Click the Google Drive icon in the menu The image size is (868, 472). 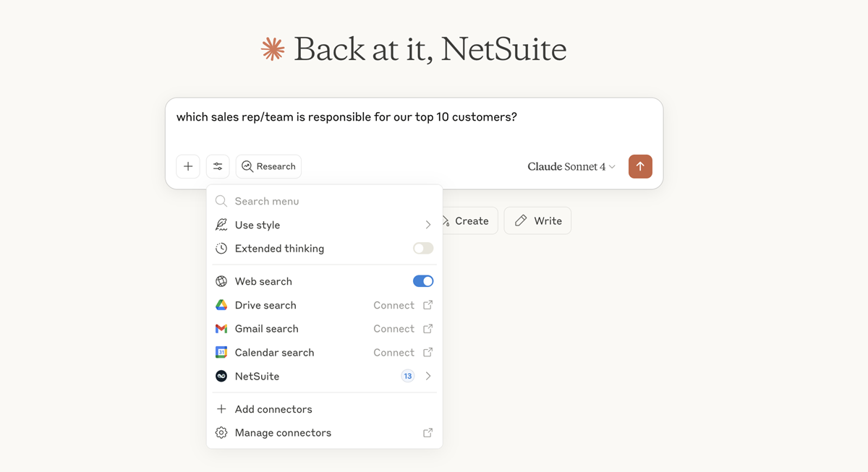pos(221,305)
